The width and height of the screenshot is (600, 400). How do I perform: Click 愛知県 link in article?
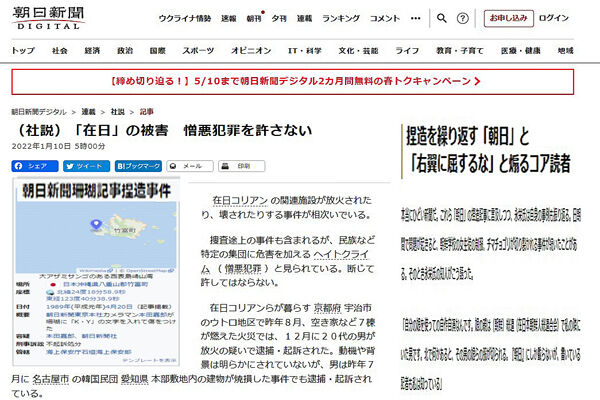(x=134, y=379)
